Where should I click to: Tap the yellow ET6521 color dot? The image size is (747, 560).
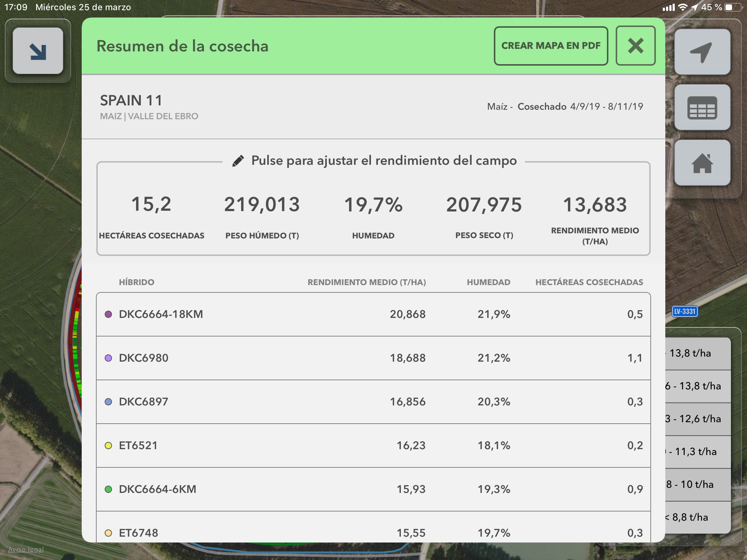pos(108,446)
